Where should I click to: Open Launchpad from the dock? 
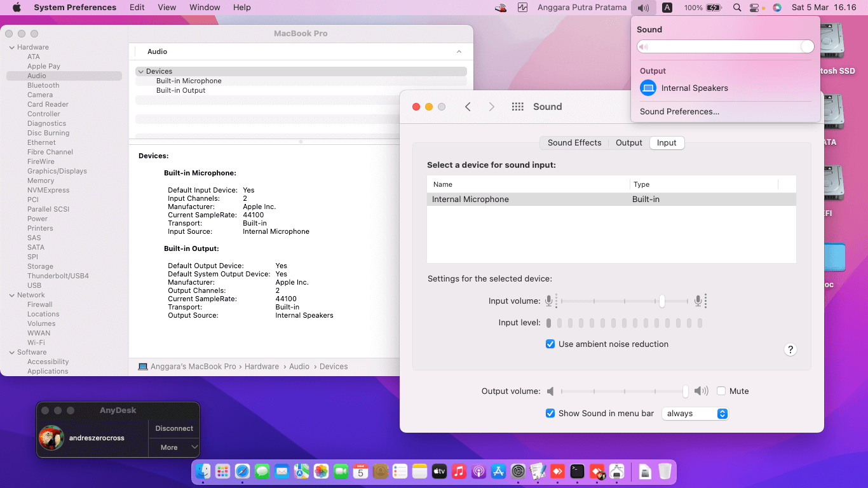(222, 471)
